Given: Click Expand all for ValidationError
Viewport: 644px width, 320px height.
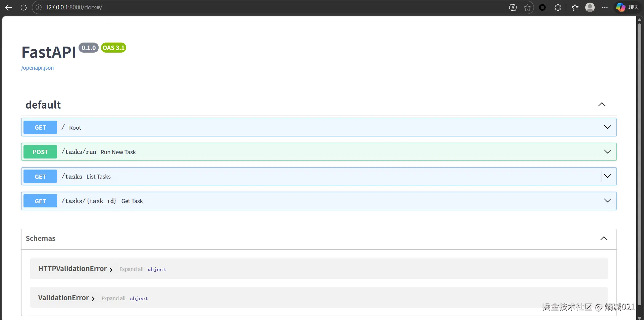Looking at the screenshot, I should pyautogui.click(x=113, y=298).
